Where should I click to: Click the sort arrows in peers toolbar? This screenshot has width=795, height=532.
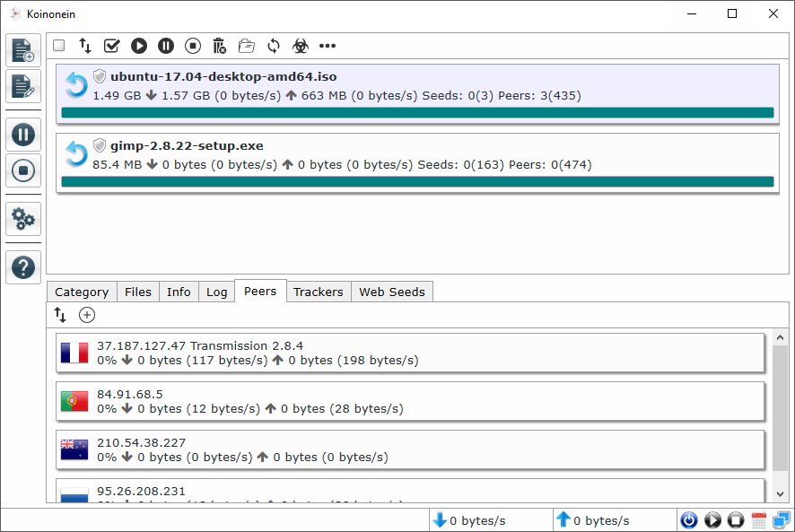(x=60, y=315)
